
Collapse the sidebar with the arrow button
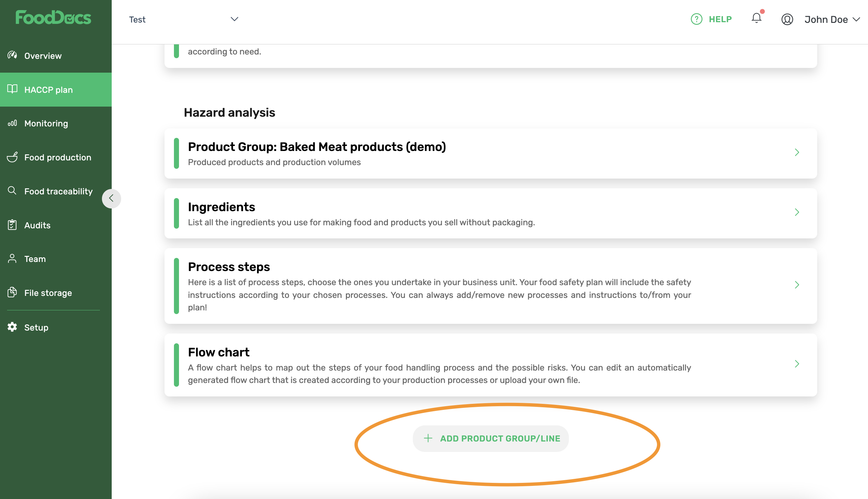(111, 198)
